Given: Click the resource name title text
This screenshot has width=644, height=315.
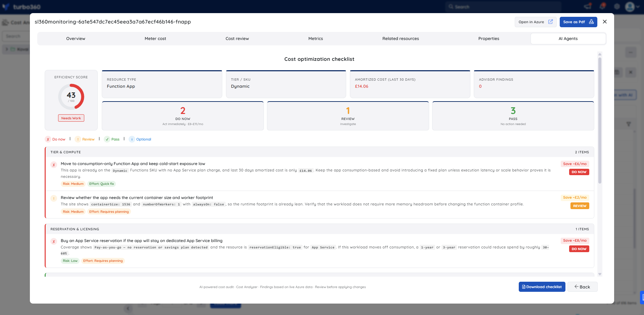Looking at the screenshot, I should pyautogui.click(x=113, y=22).
